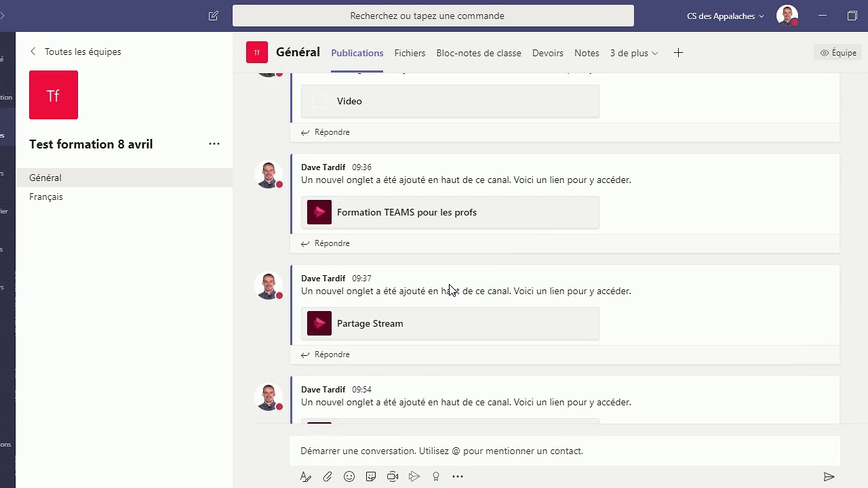Click Dave Tardif name on 09:54 post
Viewport: 868px width, 488px height.
[x=323, y=389]
